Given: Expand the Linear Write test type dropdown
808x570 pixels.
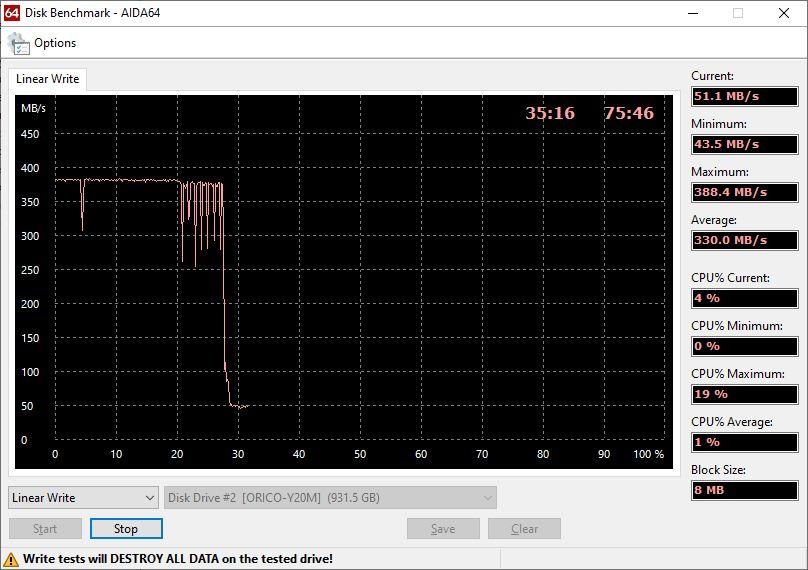Looking at the screenshot, I should pos(83,498).
